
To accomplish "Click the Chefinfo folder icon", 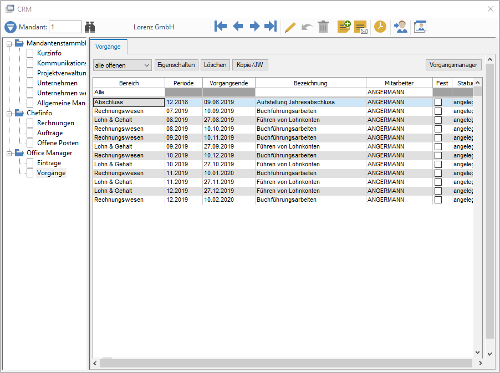I will click(x=19, y=113).
